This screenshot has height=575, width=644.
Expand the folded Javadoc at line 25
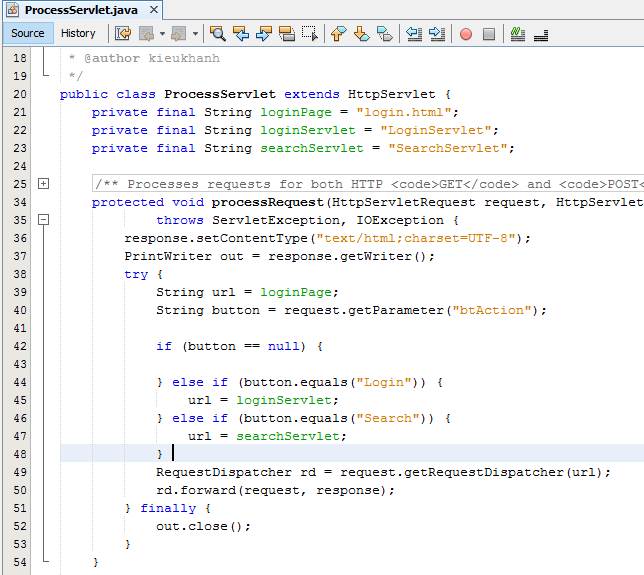(x=43, y=184)
